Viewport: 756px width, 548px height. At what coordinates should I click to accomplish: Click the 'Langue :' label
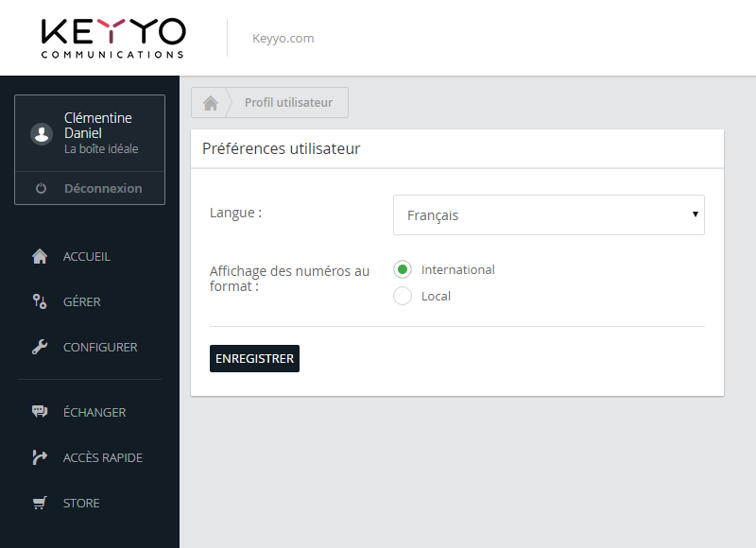click(235, 213)
